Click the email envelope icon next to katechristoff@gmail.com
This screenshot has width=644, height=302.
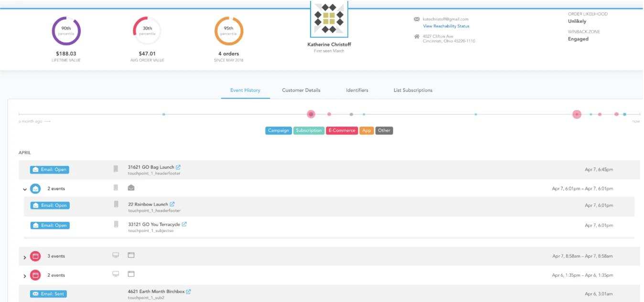pyautogui.click(x=417, y=19)
